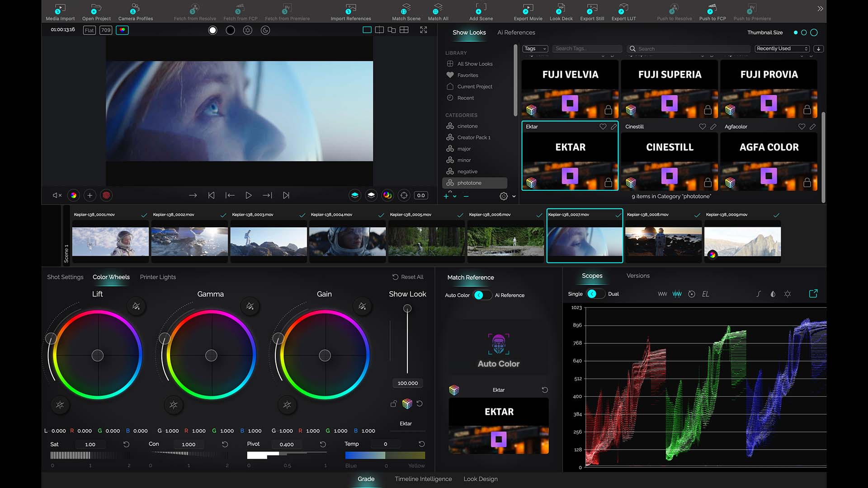Switch to the Versions tab
Viewport: 868px width, 488px height.
pyautogui.click(x=637, y=275)
